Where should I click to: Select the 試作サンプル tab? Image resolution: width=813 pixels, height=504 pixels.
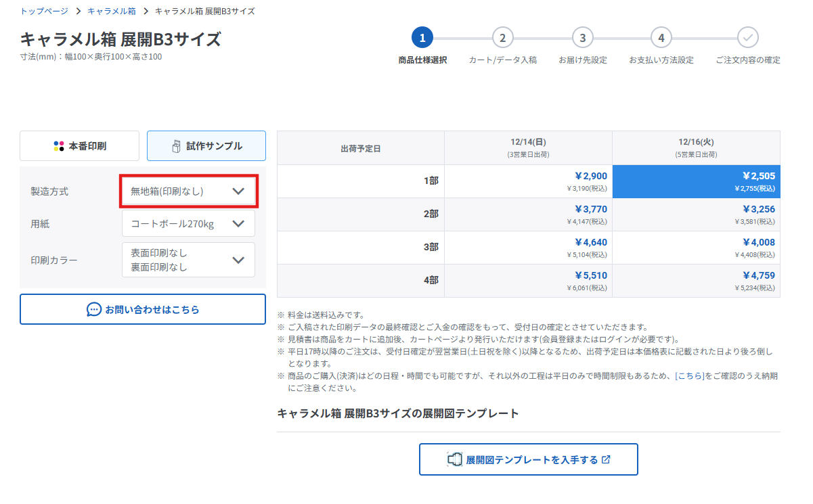click(x=206, y=146)
